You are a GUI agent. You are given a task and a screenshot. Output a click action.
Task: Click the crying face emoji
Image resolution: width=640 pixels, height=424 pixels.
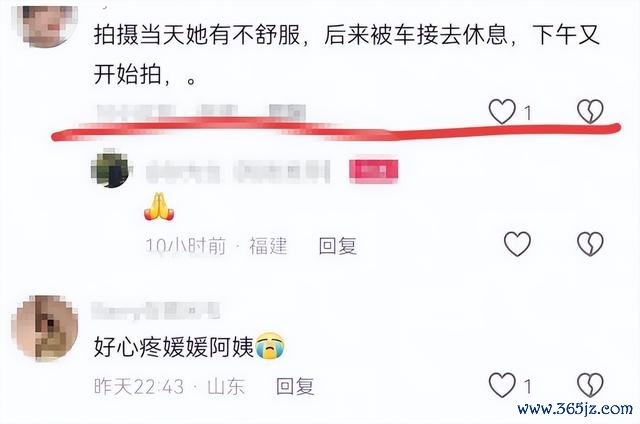[270, 346]
